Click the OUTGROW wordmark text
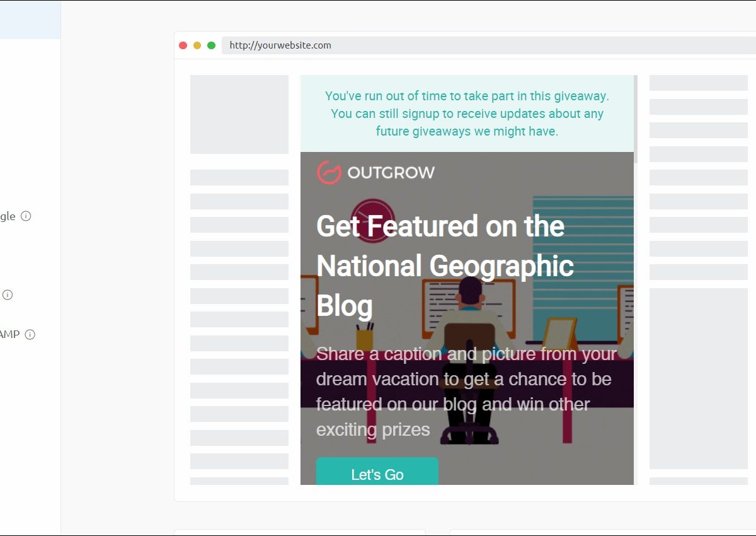Screen dimensions: 756x536 coord(391,172)
